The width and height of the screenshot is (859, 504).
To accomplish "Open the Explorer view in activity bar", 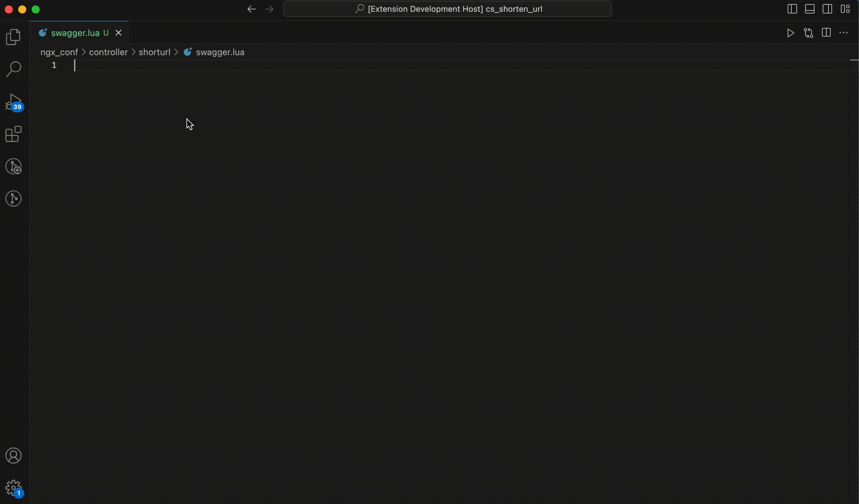I will tap(13, 37).
